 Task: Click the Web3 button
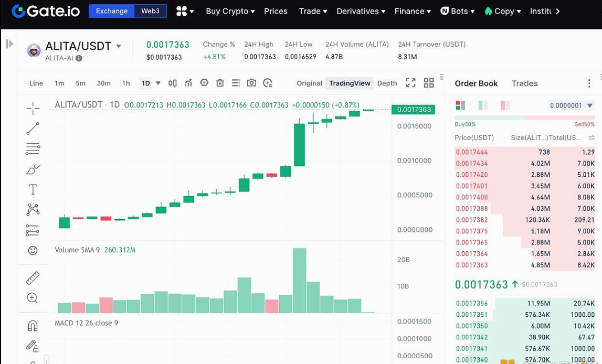click(x=150, y=11)
